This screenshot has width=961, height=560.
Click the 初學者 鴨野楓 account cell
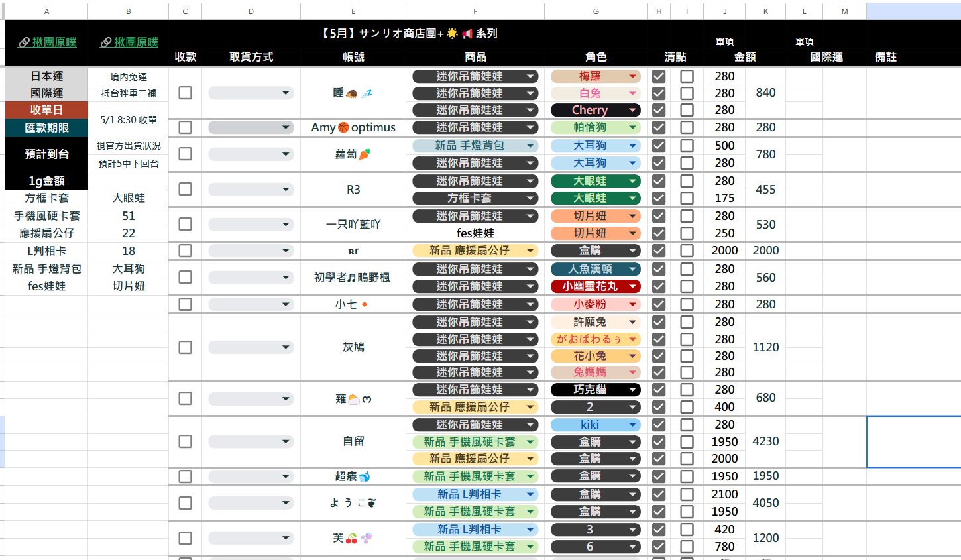coord(353,278)
